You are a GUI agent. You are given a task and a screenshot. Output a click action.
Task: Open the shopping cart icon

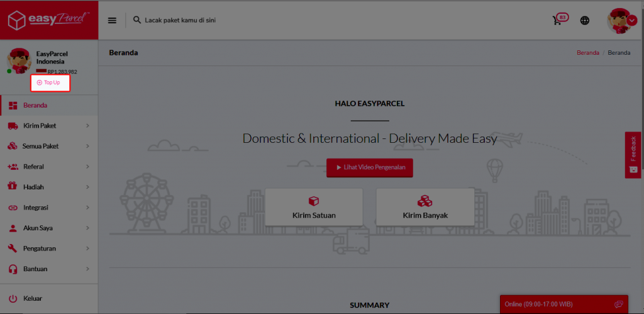pyautogui.click(x=557, y=20)
